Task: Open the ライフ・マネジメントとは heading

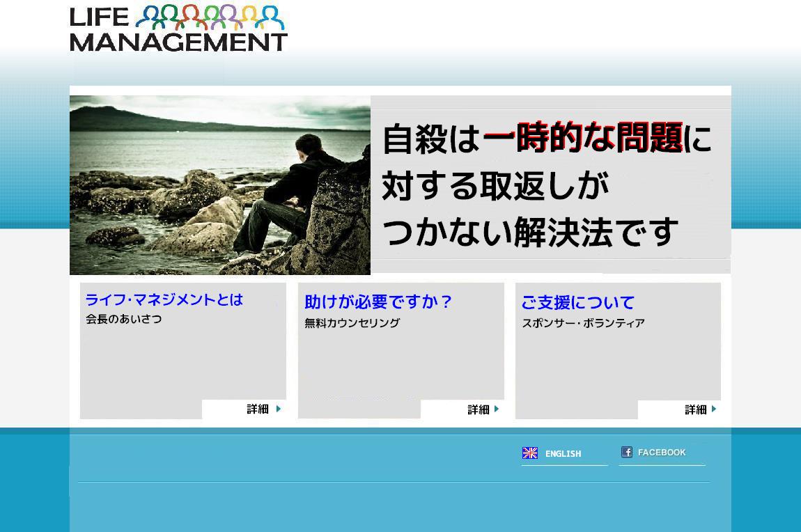Action: tap(164, 300)
